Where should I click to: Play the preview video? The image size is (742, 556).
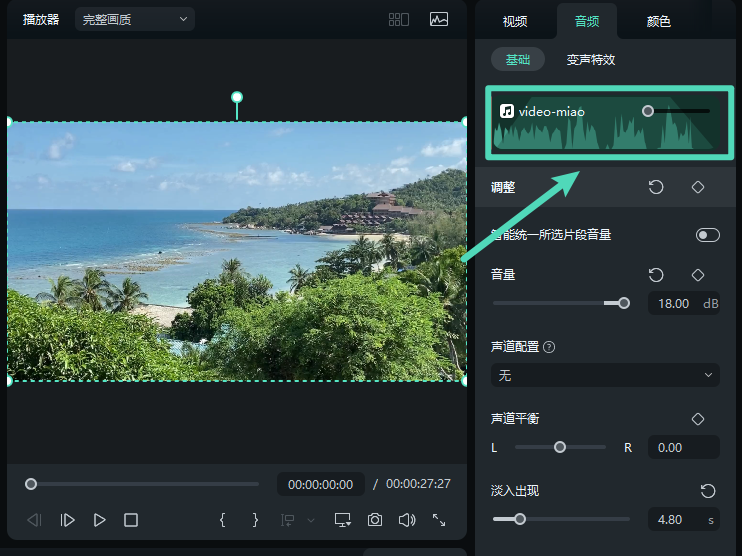pyautogui.click(x=99, y=521)
